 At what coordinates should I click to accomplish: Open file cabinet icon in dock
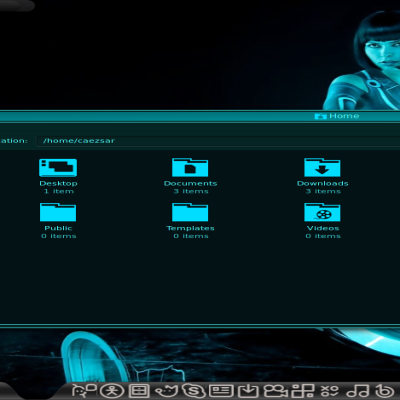tap(139, 391)
